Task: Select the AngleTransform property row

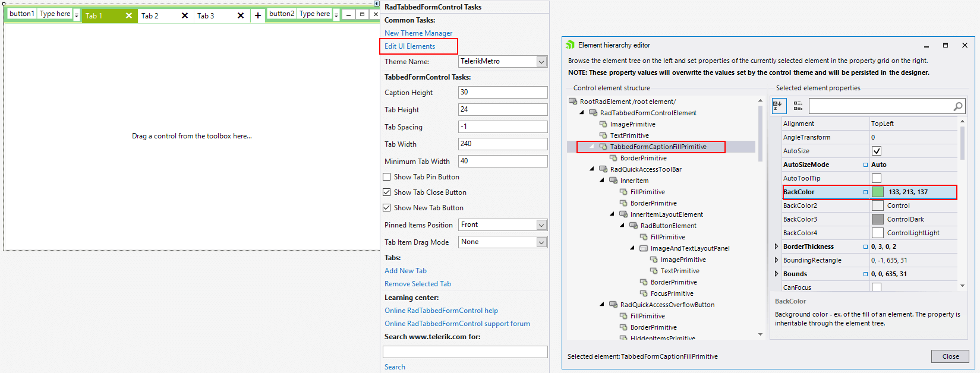Action: click(x=869, y=137)
